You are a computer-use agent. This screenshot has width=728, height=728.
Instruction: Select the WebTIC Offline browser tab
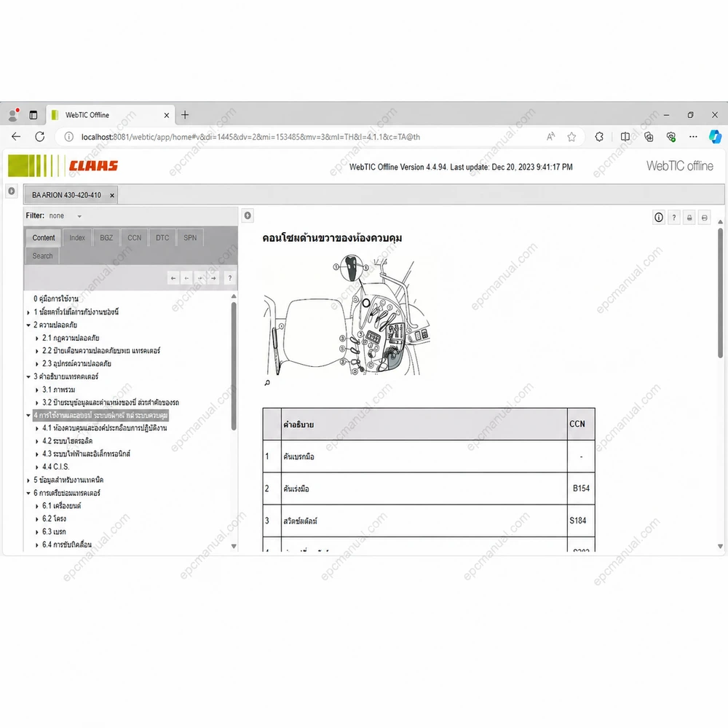coord(111,115)
